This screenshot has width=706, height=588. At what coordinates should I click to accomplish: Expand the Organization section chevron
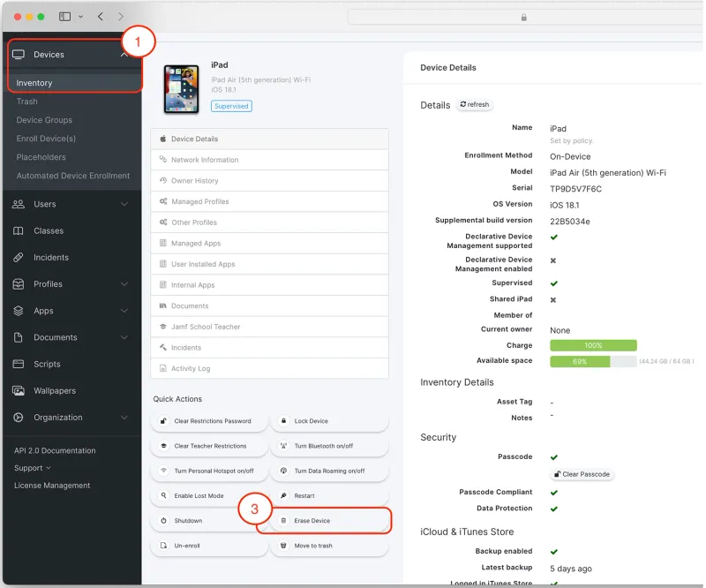[x=124, y=418]
